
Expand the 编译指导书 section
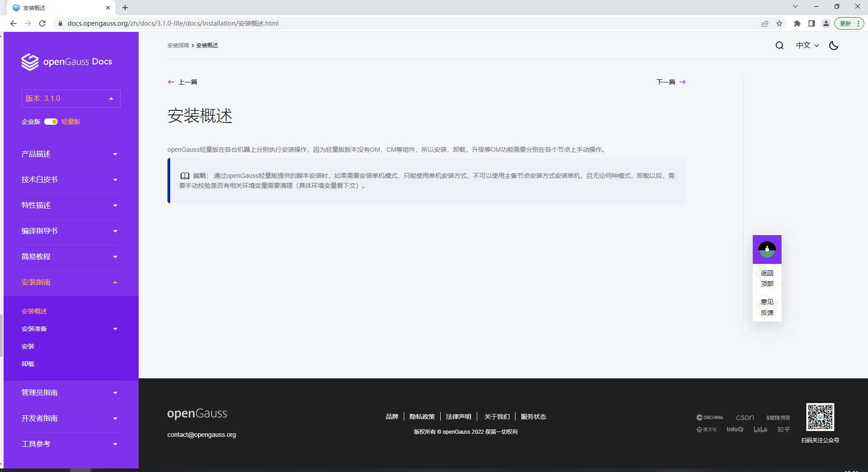point(71,231)
